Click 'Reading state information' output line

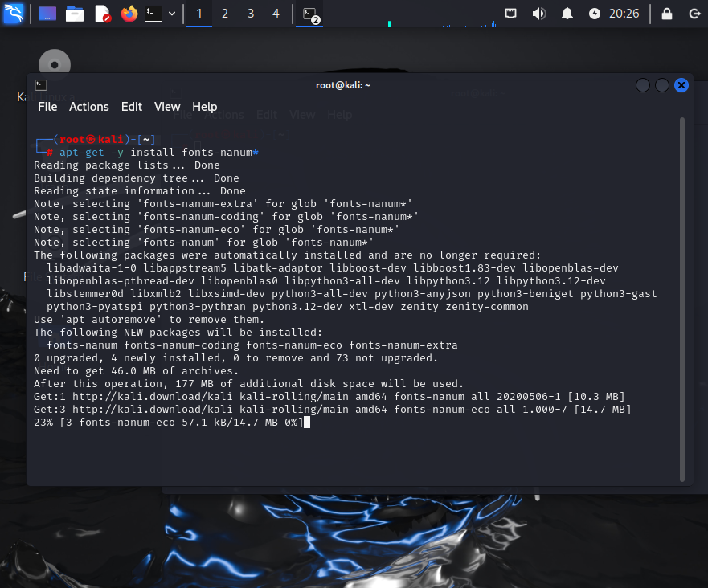(x=140, y=191)
